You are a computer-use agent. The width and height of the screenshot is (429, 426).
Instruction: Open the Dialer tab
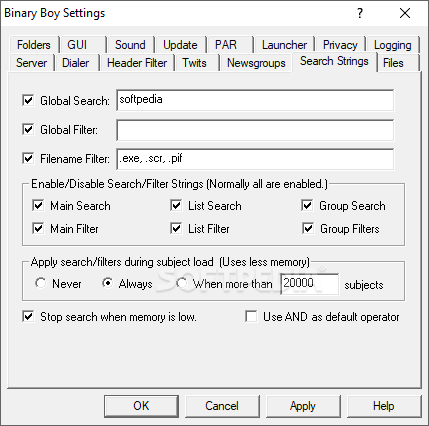76,63
